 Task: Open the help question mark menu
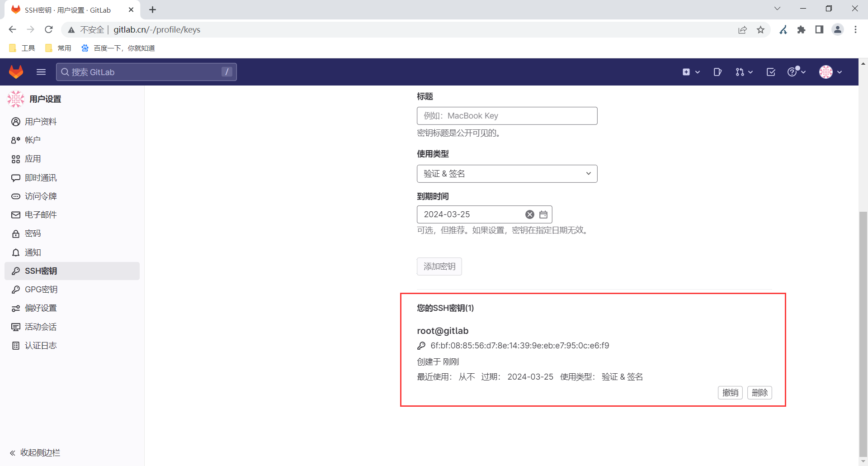click(793, 72)
